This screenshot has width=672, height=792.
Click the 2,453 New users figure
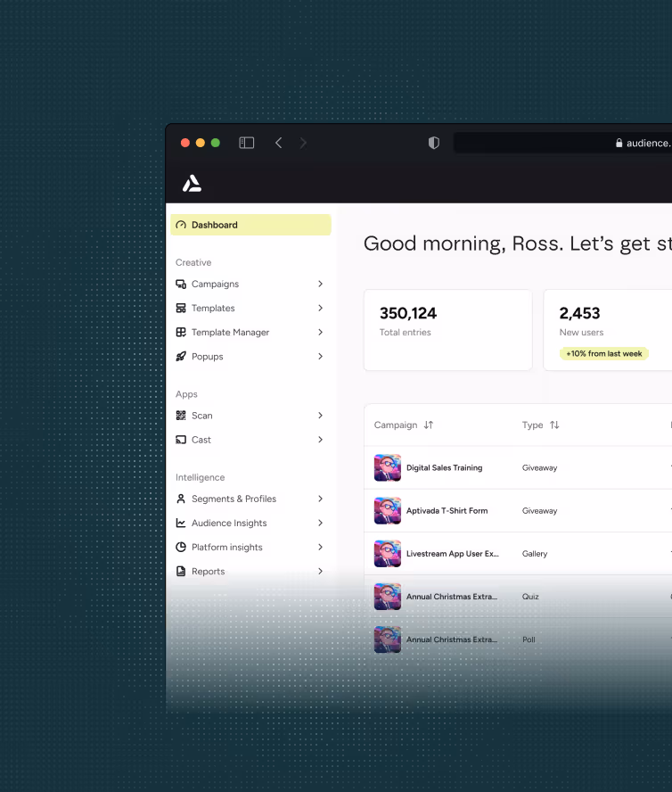point(579,313)
